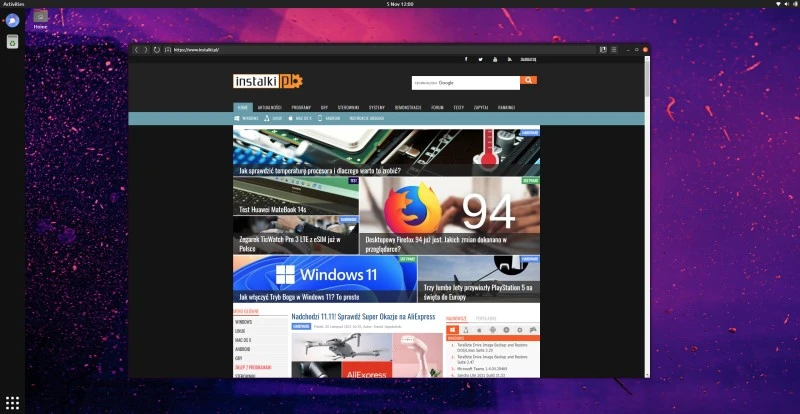Open the Microsoft Teams download entry

point(481,368)
